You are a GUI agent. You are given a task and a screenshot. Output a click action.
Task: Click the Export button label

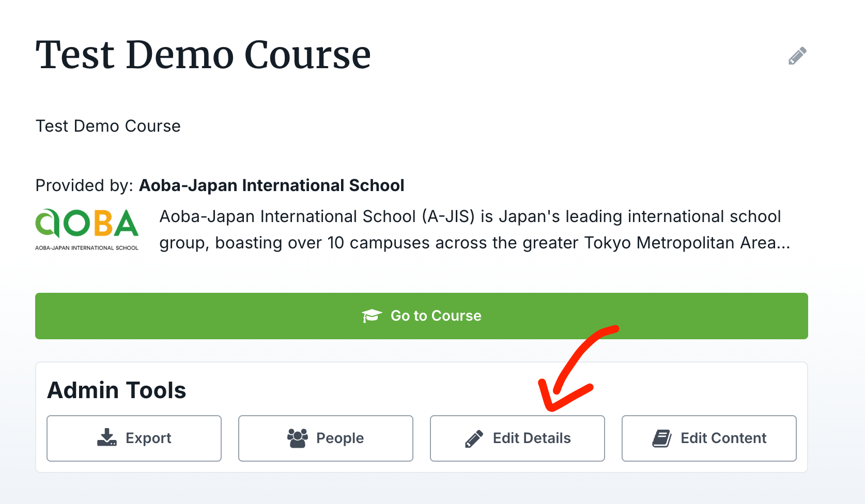[148, 438]
